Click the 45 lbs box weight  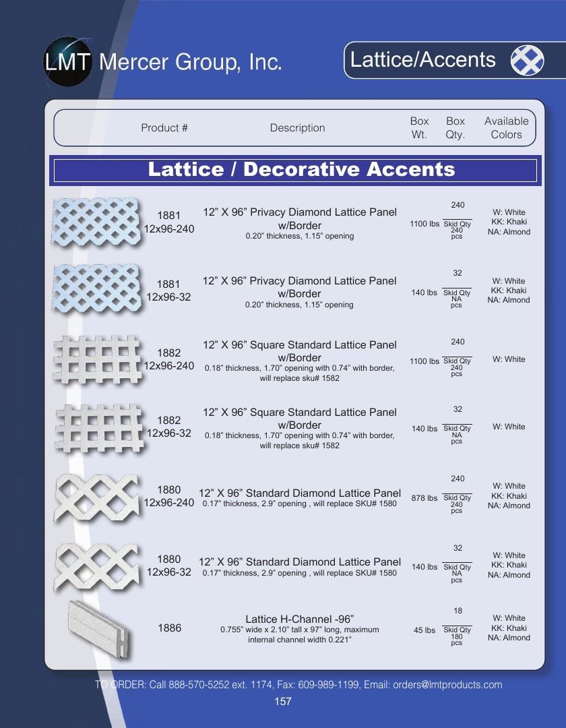424,630
